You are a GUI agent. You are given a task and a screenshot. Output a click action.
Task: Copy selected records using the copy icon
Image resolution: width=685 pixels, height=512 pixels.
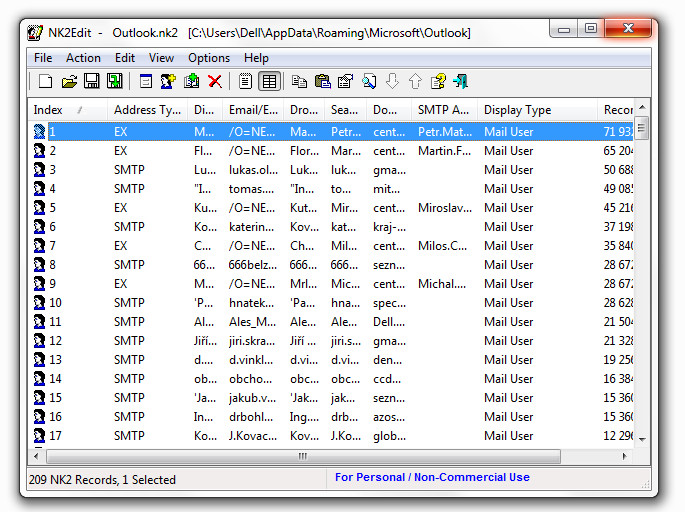[x=299, y=81]
